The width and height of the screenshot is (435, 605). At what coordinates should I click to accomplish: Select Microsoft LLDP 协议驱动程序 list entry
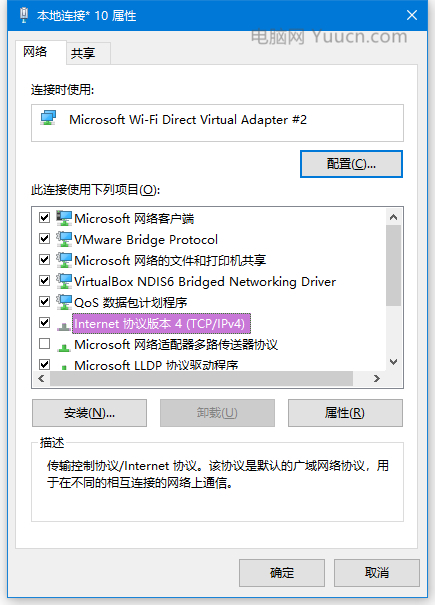pyautogui.click(x=156, y=365)
